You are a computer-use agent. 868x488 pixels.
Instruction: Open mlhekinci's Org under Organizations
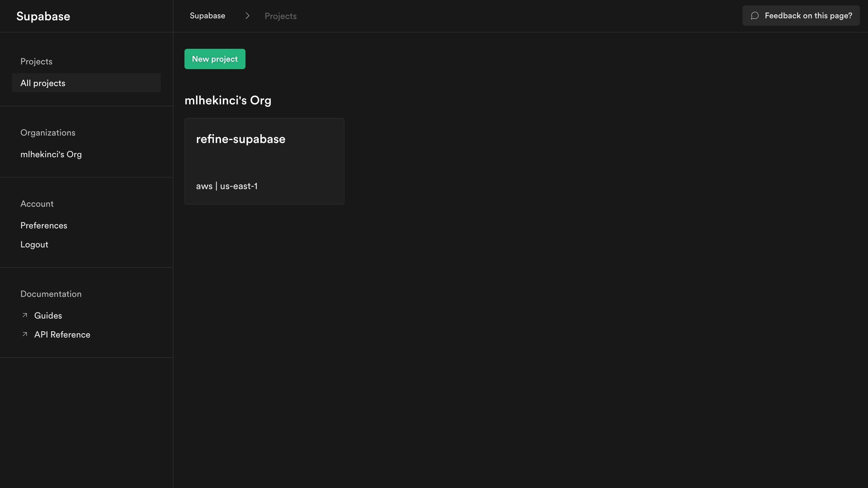[x=51, y=154]
